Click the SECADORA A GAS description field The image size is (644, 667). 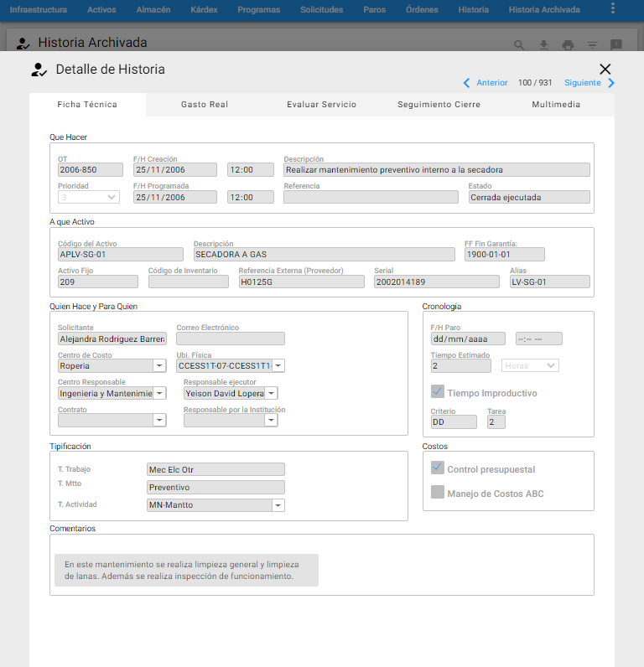[324, 255]
